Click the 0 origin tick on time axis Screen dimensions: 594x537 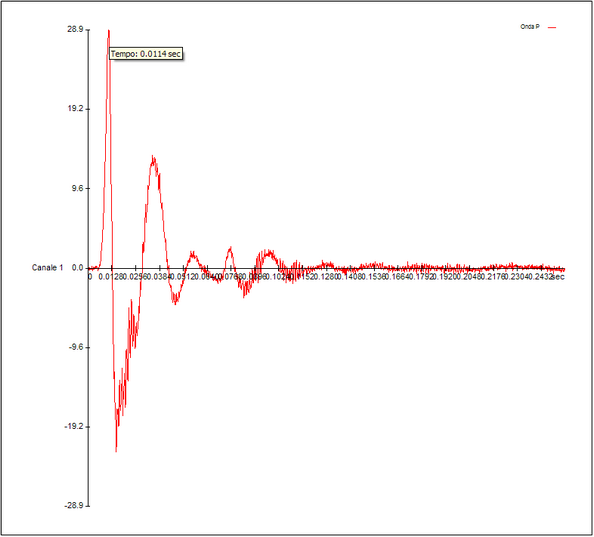coord(90,277)
